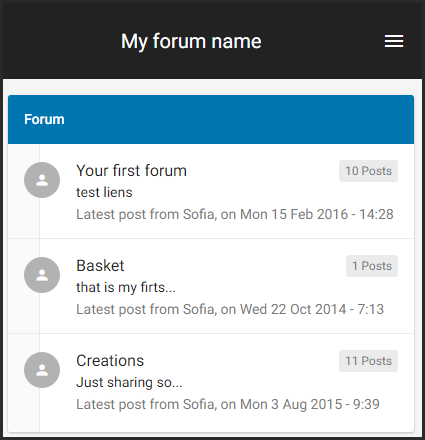The image size is (425, 440).
Task: Click the "My forum name" header title
Action: [x=191, y=41]
